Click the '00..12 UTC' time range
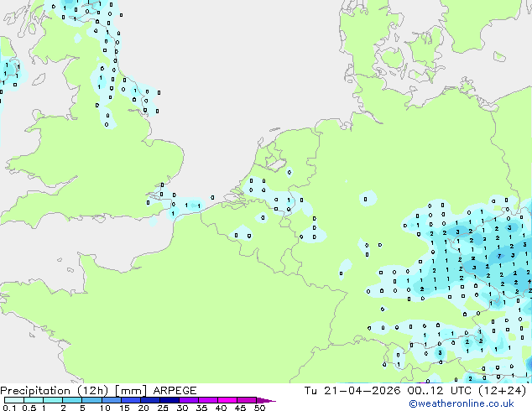 (x=440, y=391)
